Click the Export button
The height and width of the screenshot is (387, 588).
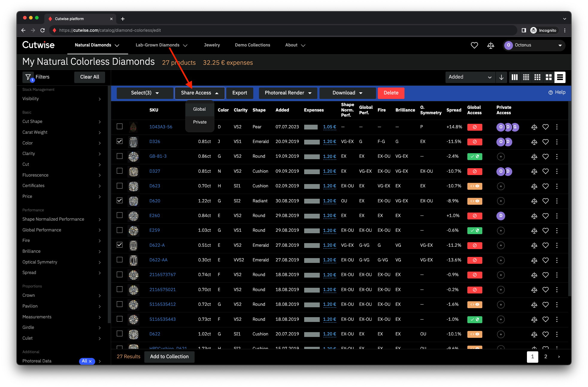pyautogui.click(x=240, y=93)
